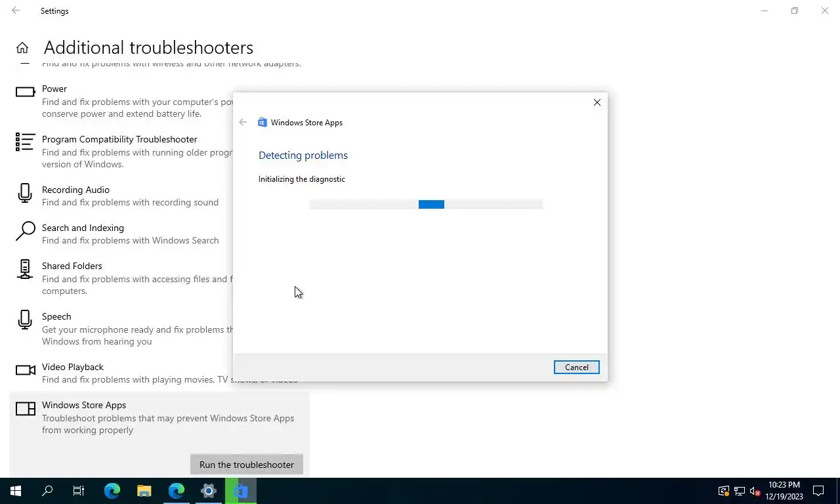This screenshot has width=840, height=504.
Task: Select Search and Indexing title
Action: (83, 228)
